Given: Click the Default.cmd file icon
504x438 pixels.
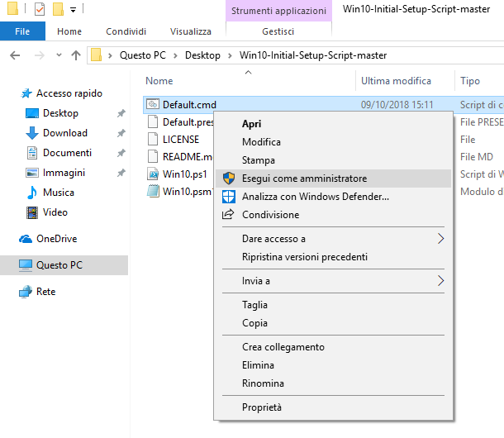Looking at the screenshot, I should (153, 104).
